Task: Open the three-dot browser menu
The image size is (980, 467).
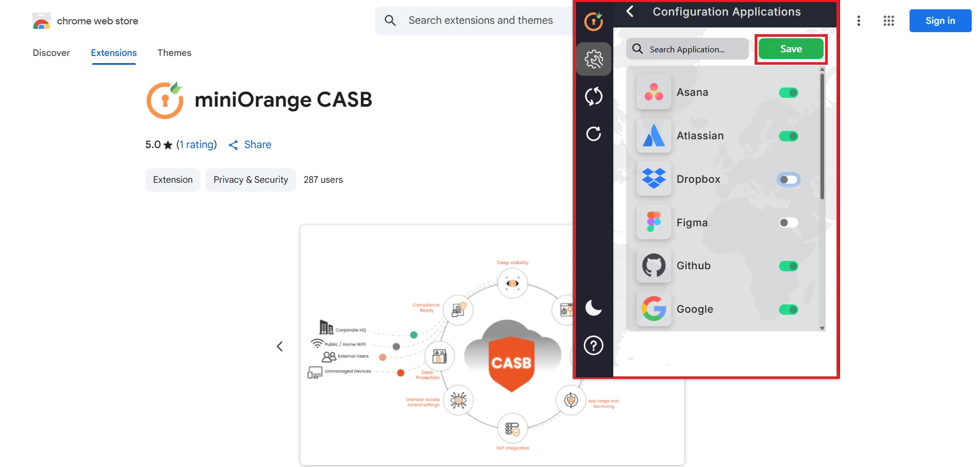Action: coord(859,21)
